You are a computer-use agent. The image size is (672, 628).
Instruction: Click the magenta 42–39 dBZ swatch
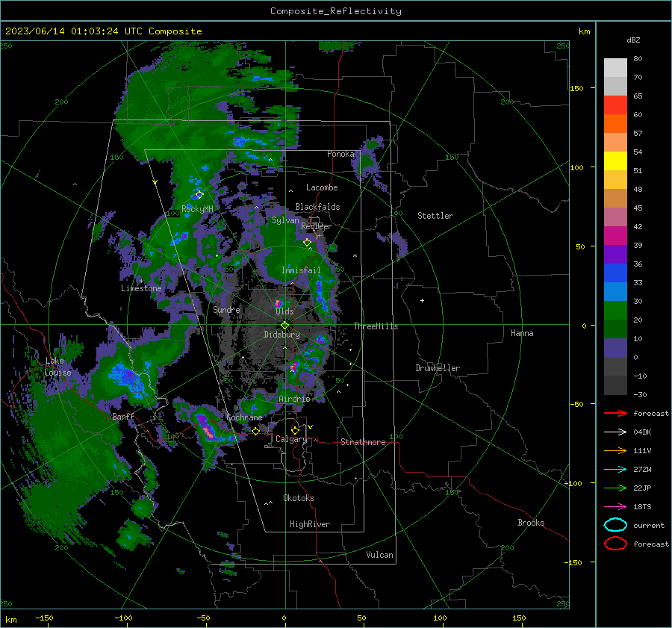click(615, 235)
